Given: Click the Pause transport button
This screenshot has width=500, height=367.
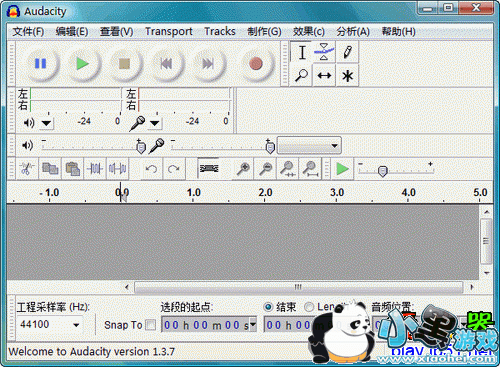Looking at the screenshot, I should pyautogui.click(x=41, y=63).
